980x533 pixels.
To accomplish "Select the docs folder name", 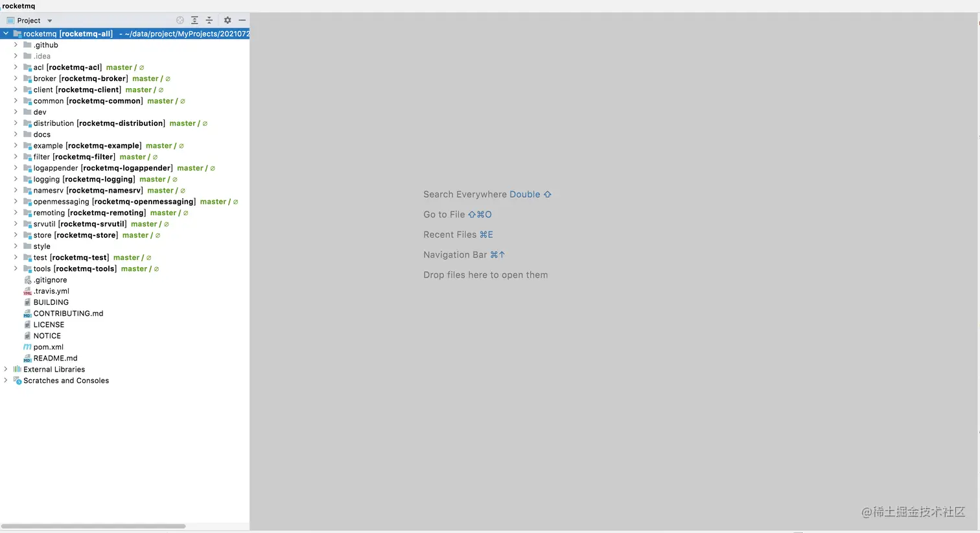I will [42, 134].
